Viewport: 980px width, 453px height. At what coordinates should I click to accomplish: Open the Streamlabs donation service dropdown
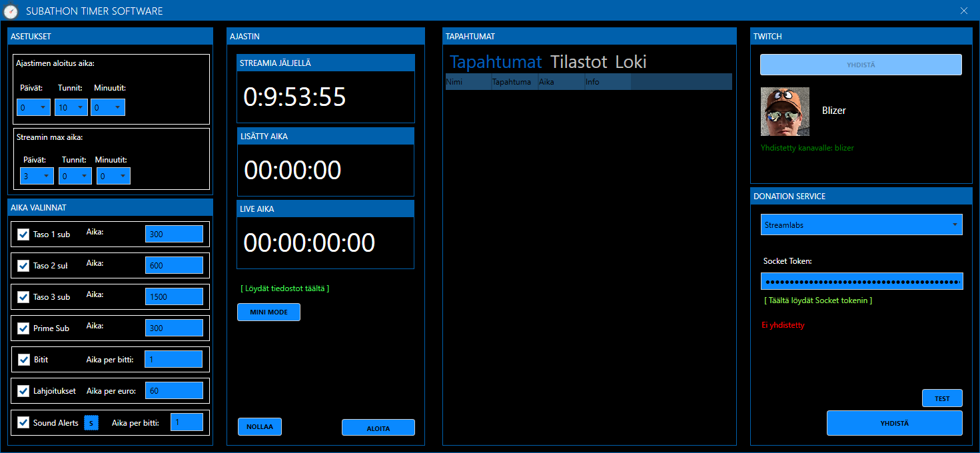[x=861, y=225]
